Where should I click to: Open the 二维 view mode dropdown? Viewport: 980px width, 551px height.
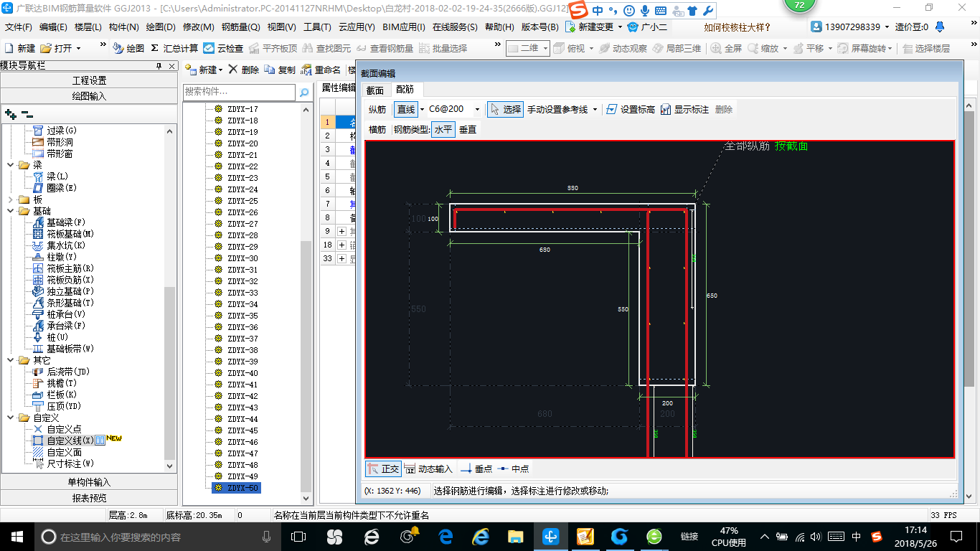point(545,48)
